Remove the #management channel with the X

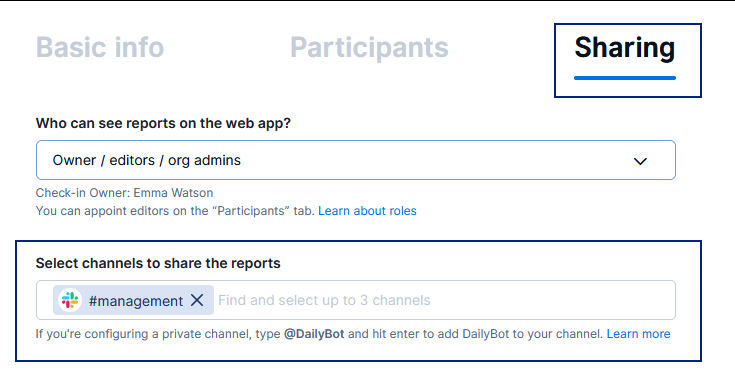coord(197,300)
